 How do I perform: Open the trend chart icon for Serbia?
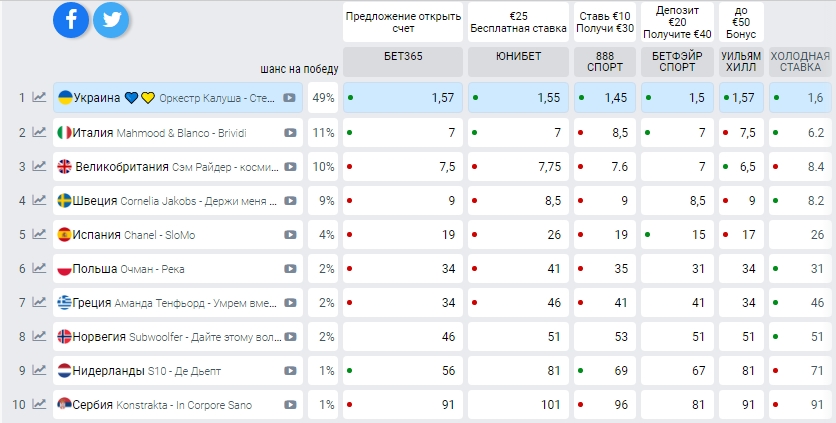click(x=39, y=405)
